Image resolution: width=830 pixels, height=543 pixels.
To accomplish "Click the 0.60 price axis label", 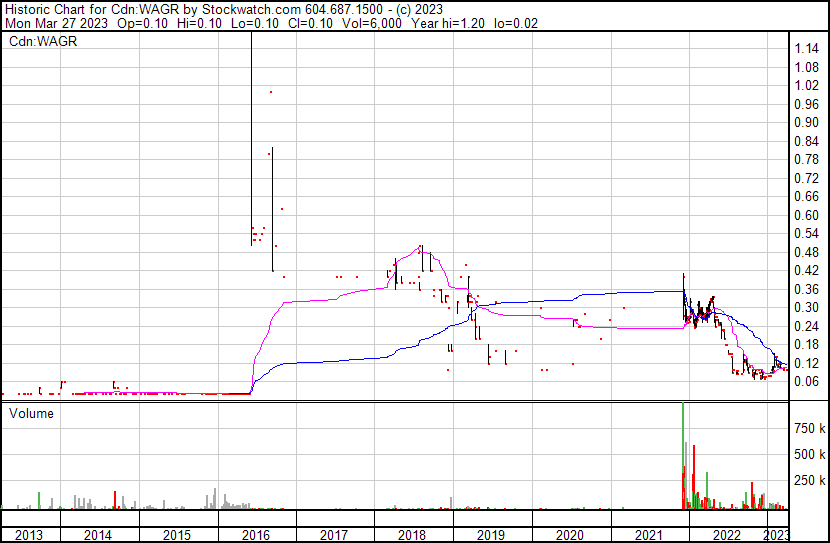I will coord(807,215).
